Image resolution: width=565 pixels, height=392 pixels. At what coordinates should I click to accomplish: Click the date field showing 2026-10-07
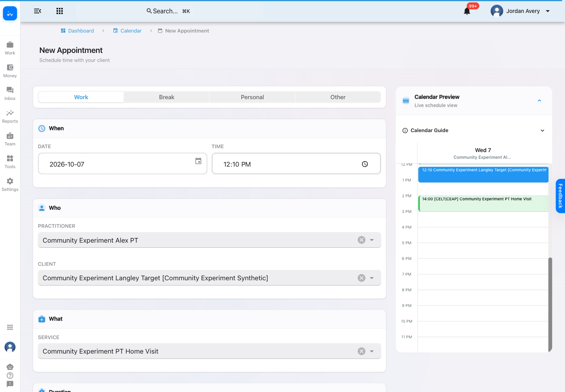coord(122,164)
